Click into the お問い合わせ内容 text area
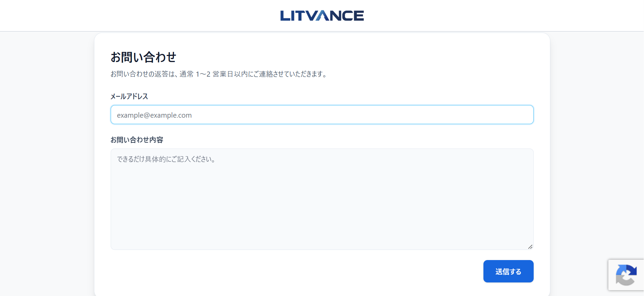644x296 pixels. click(x=322, y=199)
